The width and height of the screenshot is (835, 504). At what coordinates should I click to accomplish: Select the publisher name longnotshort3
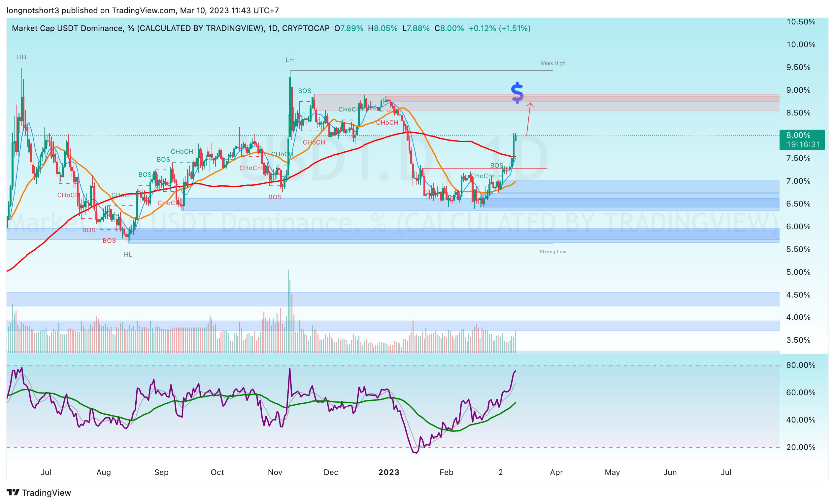[33, 11]
